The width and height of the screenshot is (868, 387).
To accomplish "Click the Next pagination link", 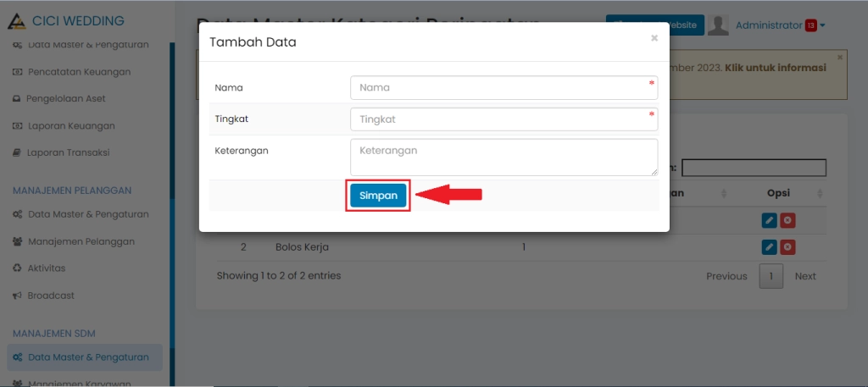I will (x=804, y=276).
